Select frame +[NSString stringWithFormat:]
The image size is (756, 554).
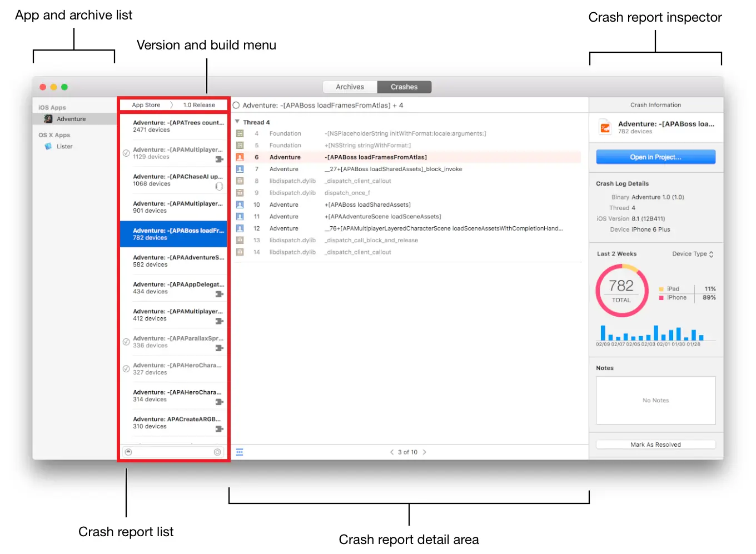point(409,146)
